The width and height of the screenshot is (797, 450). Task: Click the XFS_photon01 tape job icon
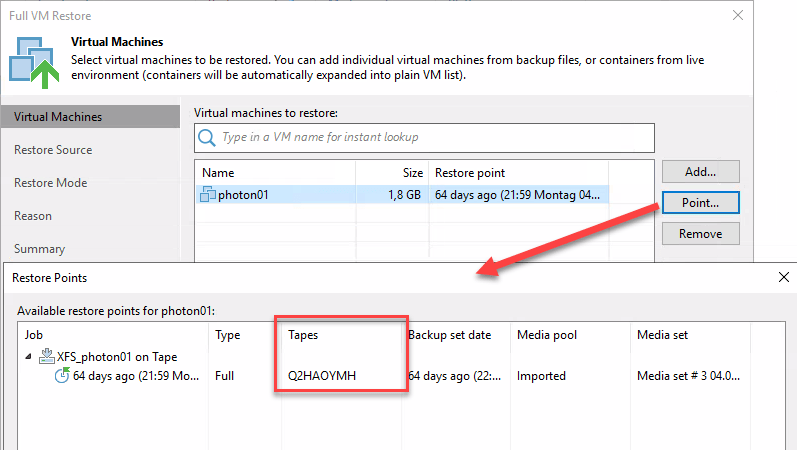pyautogui.click(x=47, y=356)
